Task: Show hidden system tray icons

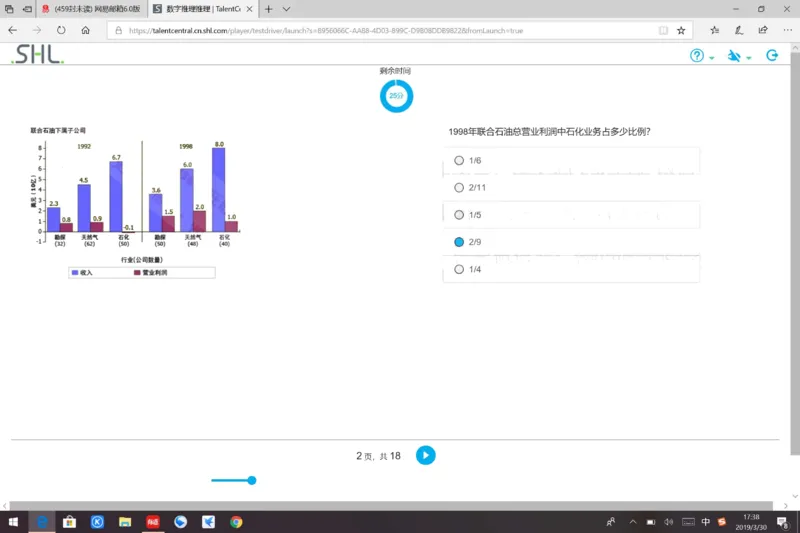Action: pos(633,522)
